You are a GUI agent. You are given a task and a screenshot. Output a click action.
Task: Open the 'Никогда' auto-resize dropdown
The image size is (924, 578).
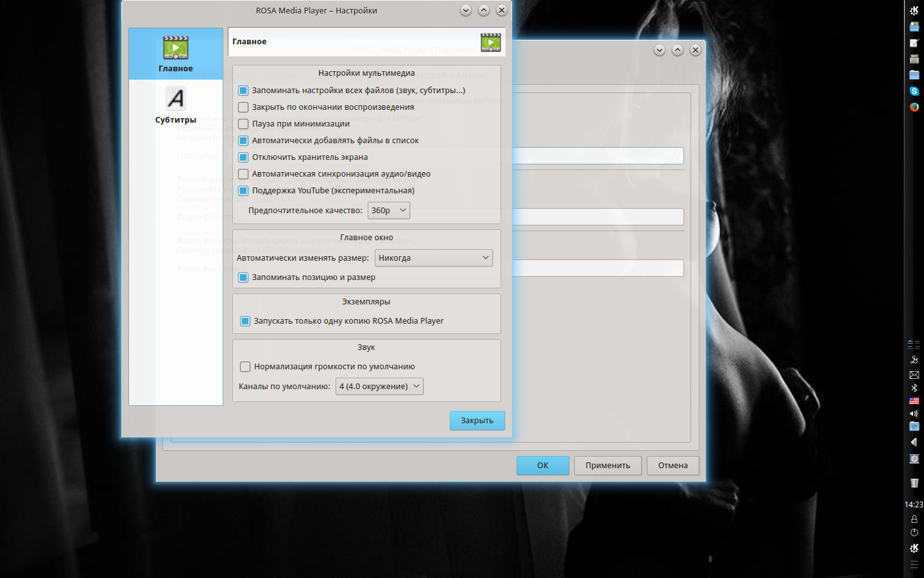pos(434,258)
